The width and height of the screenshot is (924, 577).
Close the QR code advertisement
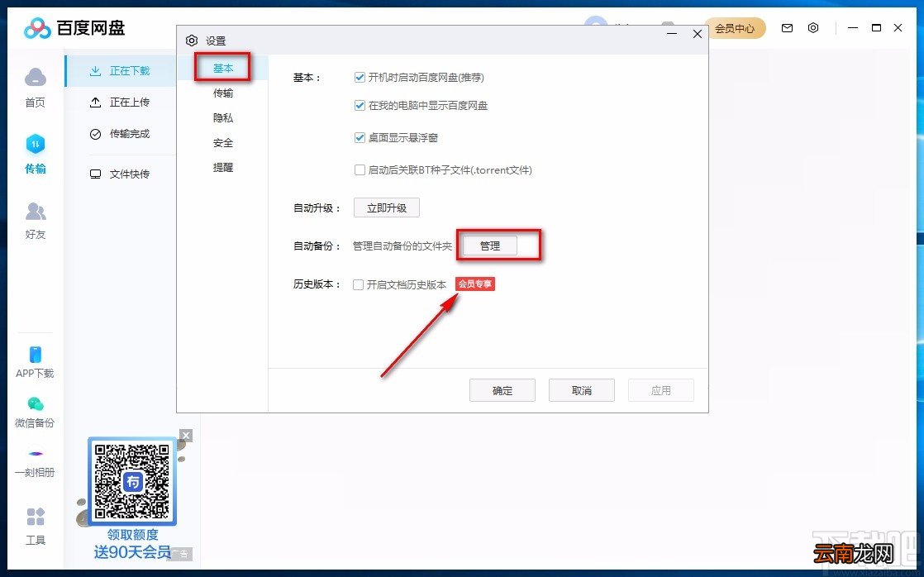click(x=186, y=436)
